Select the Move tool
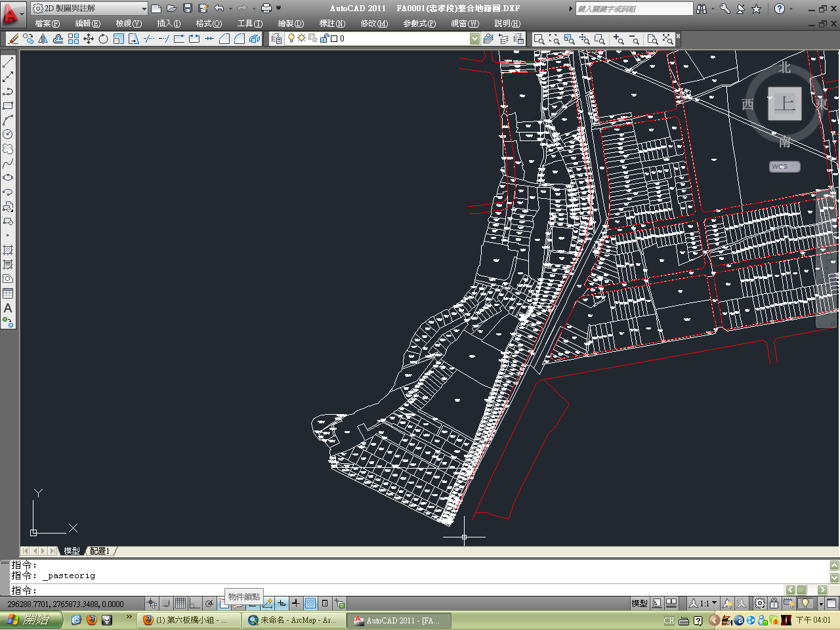 89,39
